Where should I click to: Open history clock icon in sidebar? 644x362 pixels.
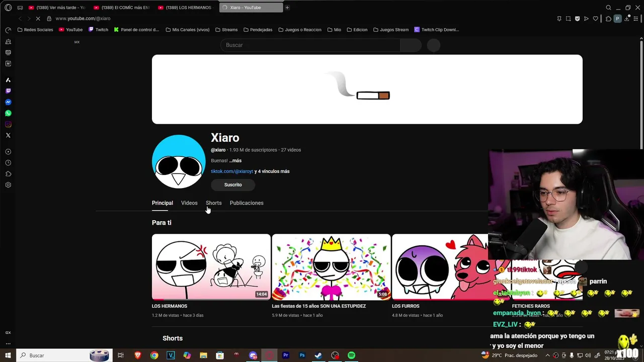pyautogui.click(x=8, y=163)
